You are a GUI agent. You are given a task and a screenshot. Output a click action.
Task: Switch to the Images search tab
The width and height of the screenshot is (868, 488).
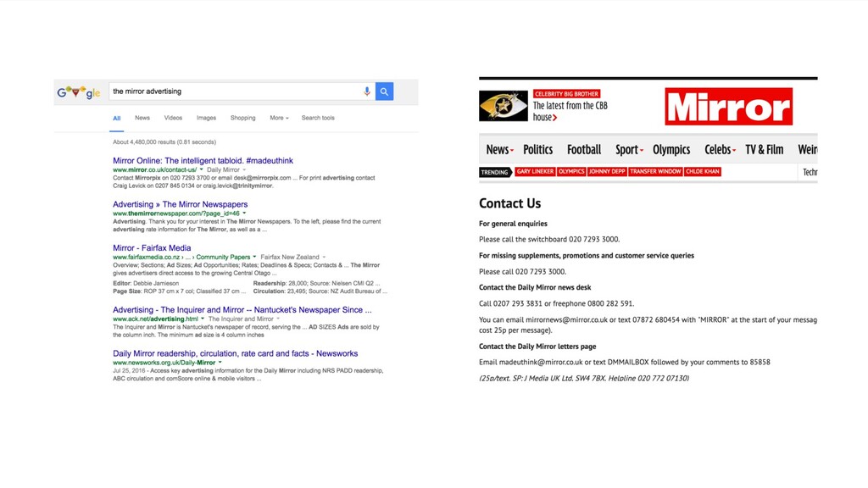[206, 118]
